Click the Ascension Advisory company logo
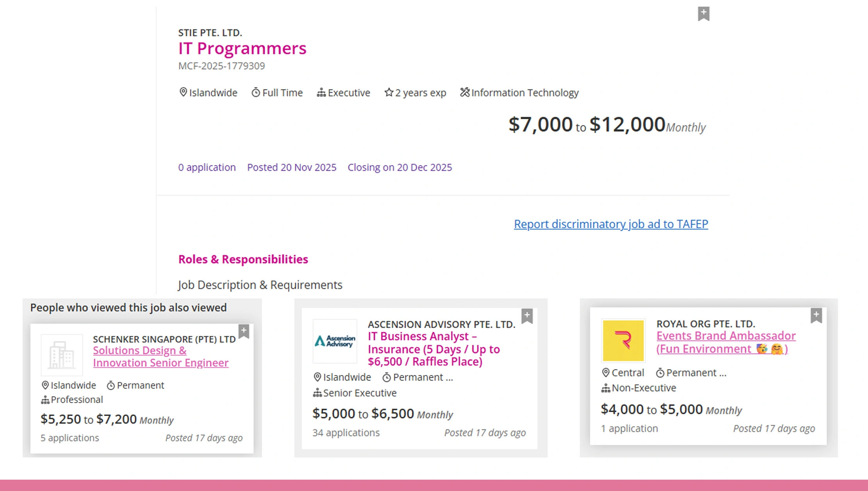Image resolution: width=868 pixels, height=491 pixels. coord(335,341)
